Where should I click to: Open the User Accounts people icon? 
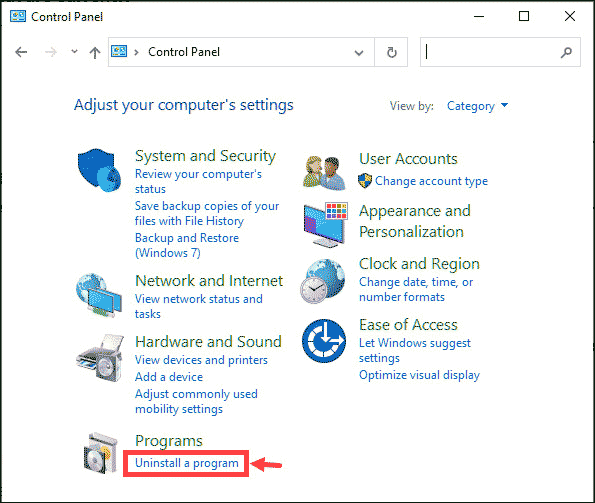tap(324, 173)
